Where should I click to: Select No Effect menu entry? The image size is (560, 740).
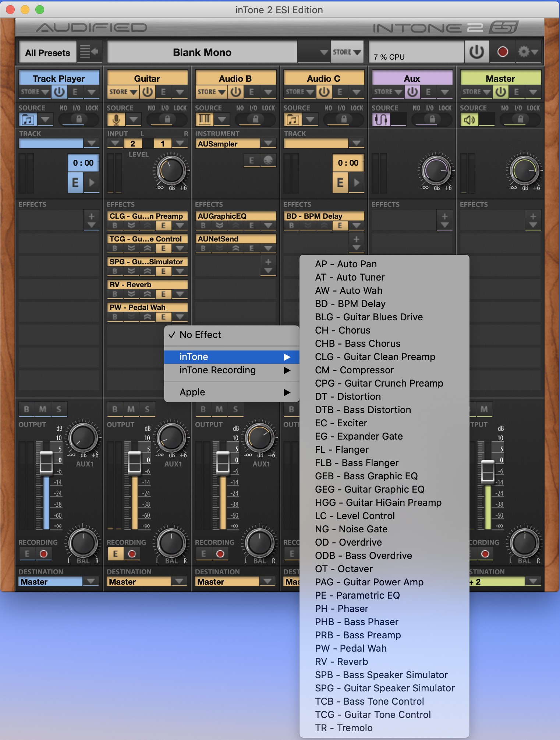point(232,335)
